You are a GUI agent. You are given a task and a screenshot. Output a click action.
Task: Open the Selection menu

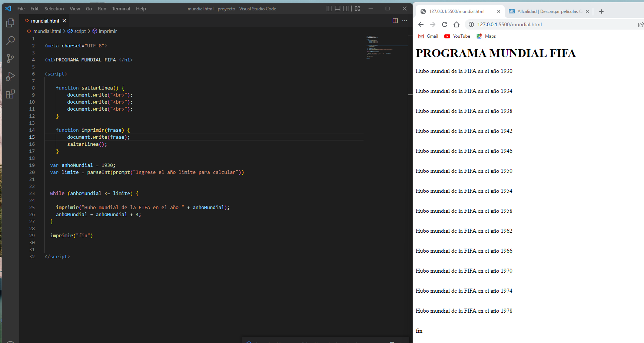(x=54, y=9)
